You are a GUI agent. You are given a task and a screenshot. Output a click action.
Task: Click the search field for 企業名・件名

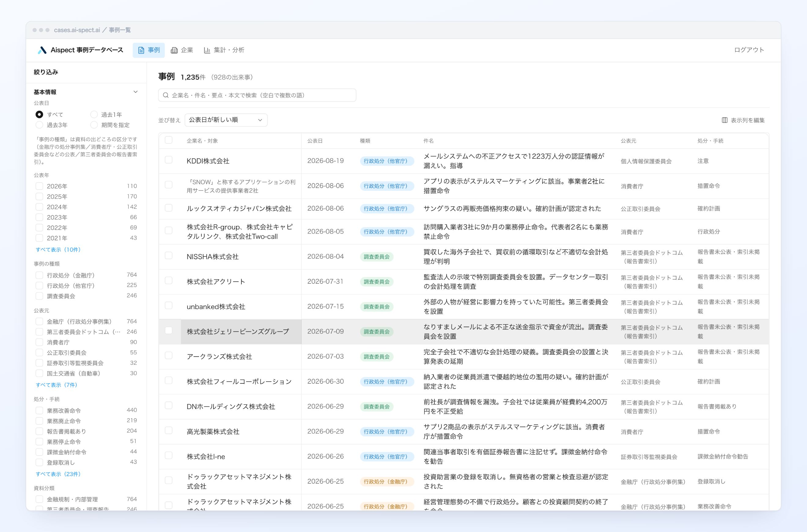[x=257, y=95]
